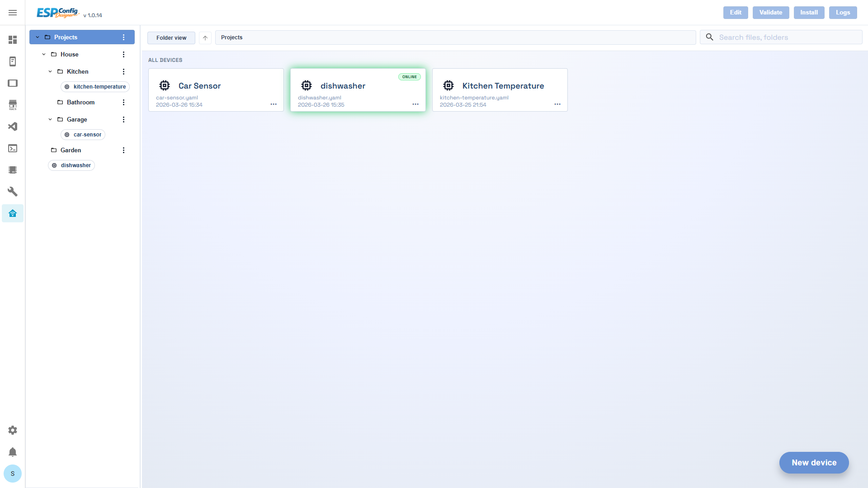Open the wrench tools icon

pos(13,192)
